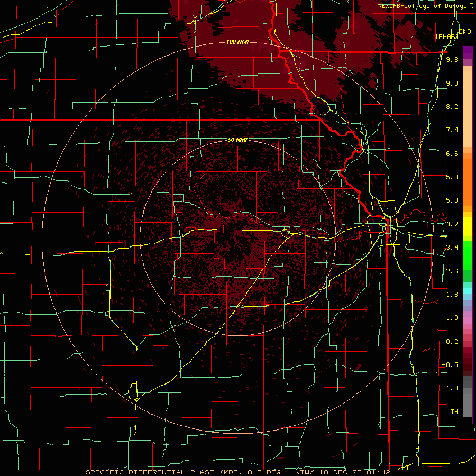Click the 7.4 scale value
The width and height of the screenshot is (476, 476).
click(x=452, y=130)
